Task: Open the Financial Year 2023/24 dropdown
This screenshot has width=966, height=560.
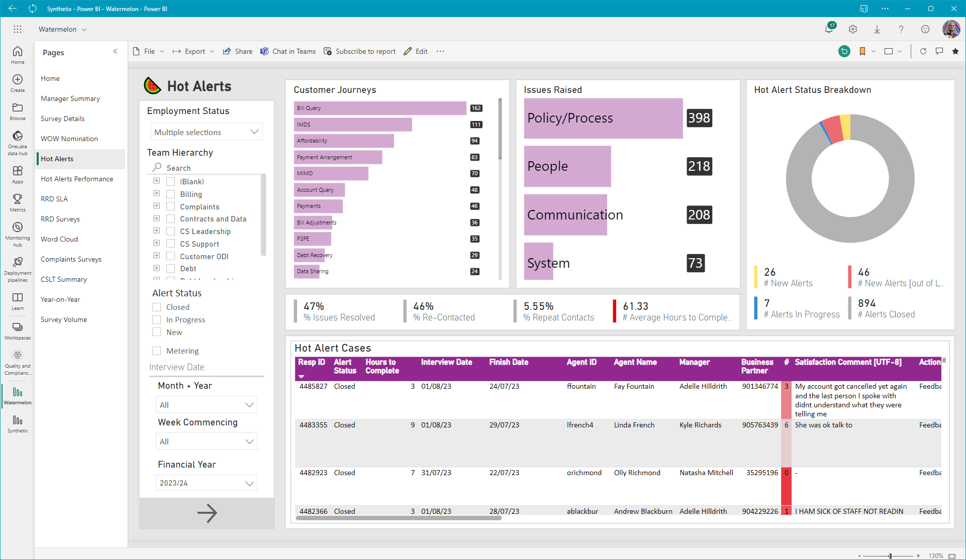Action: pos(207,483)
